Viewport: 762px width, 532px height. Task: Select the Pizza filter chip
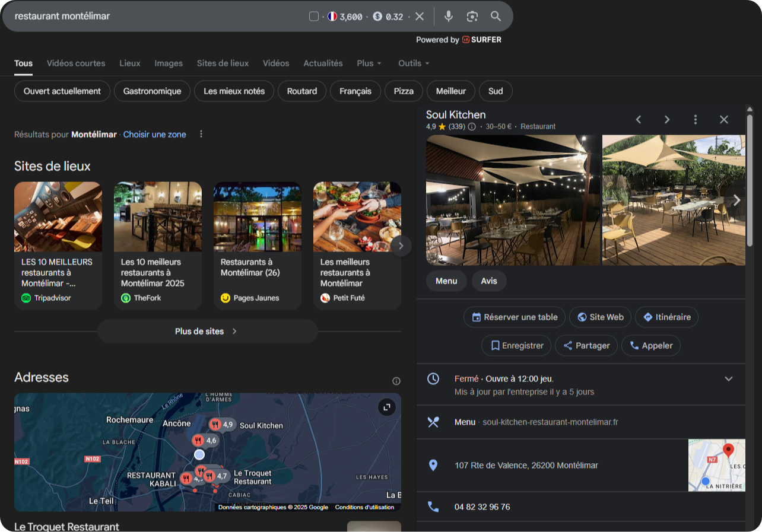point(404,91)
